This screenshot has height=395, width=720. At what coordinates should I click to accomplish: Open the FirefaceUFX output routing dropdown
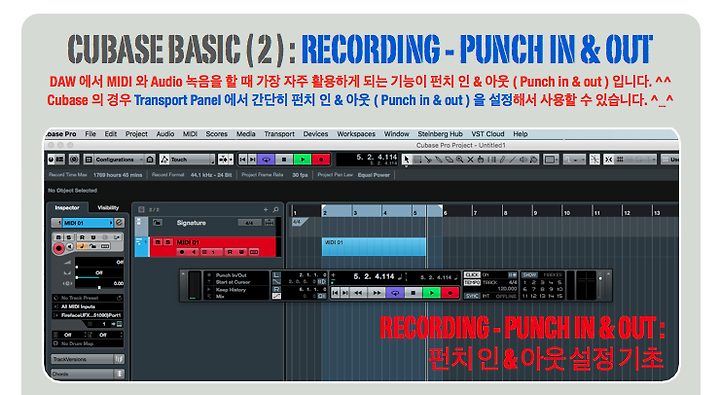point(87,315)
